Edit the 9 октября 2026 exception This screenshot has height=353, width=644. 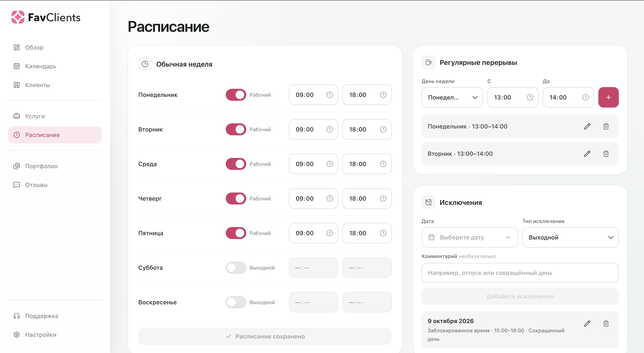click(x=587, y=324)
